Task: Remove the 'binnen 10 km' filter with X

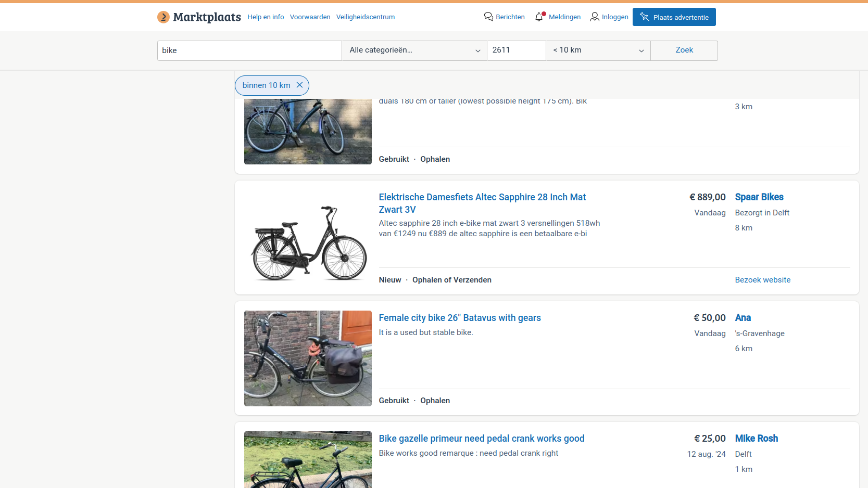Action: pos(299,85)
